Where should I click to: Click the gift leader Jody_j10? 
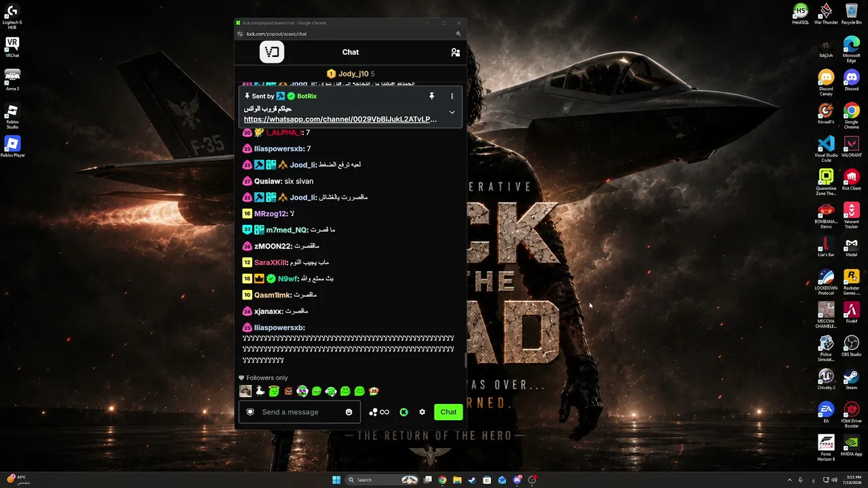353,74
